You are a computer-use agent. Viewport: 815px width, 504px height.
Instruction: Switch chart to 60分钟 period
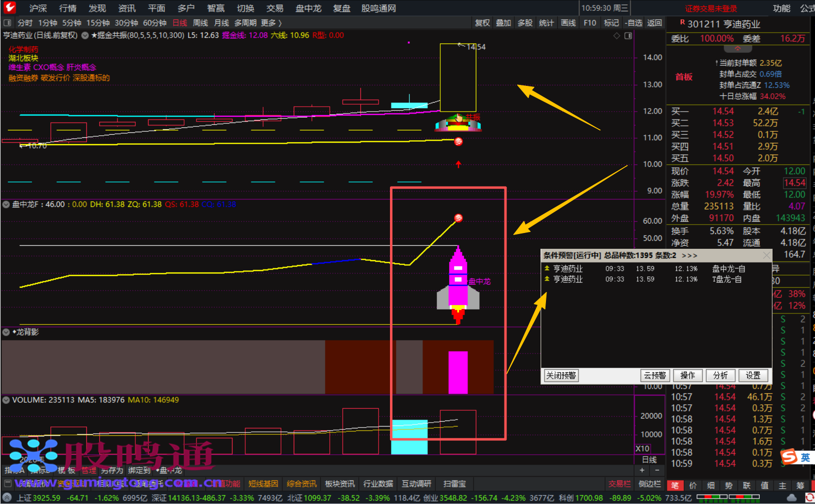point(155,23)
